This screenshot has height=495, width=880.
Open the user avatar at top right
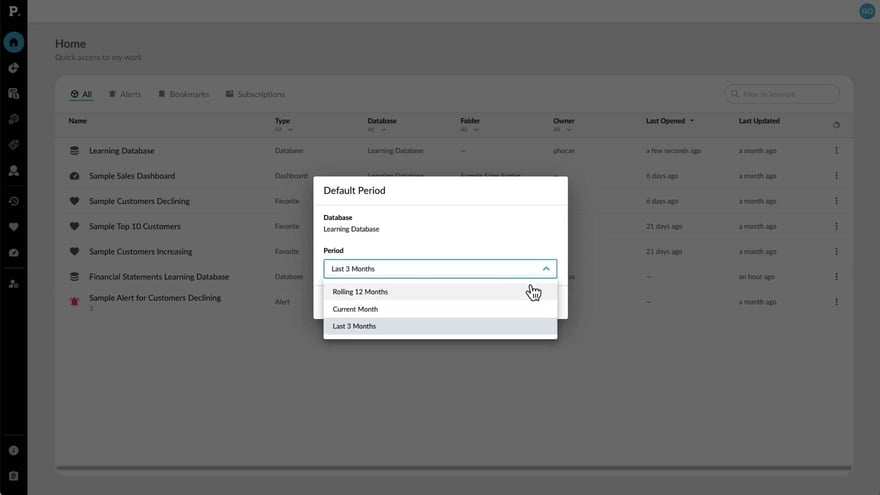pos(867,11)
